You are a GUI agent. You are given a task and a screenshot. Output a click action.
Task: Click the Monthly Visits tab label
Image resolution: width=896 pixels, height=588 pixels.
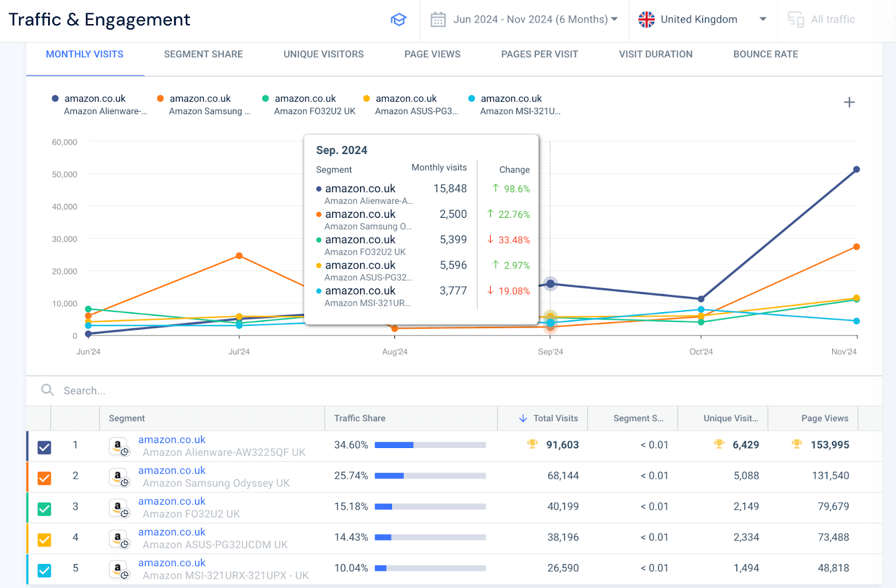[x=85, y=54]
